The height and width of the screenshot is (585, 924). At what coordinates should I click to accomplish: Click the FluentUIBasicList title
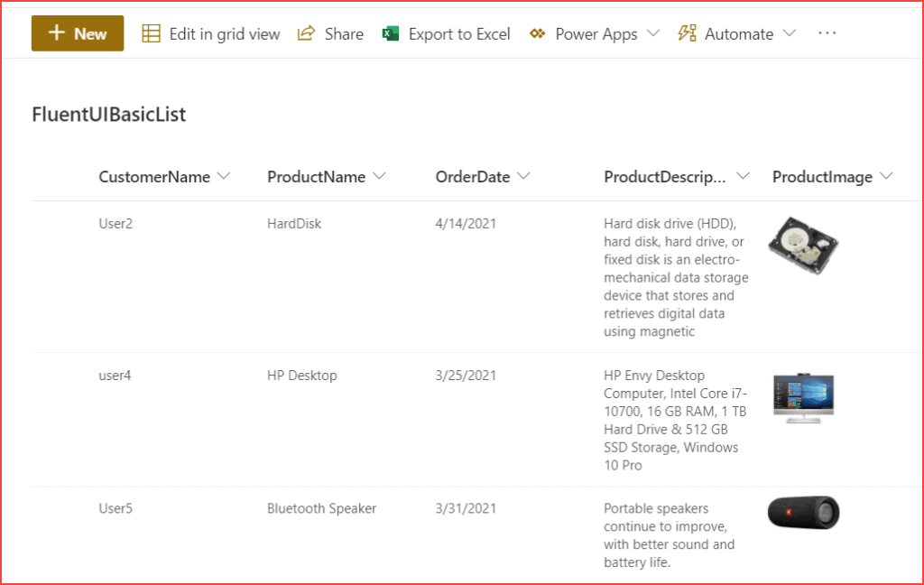pyautogui.click(x=109, y=115)
